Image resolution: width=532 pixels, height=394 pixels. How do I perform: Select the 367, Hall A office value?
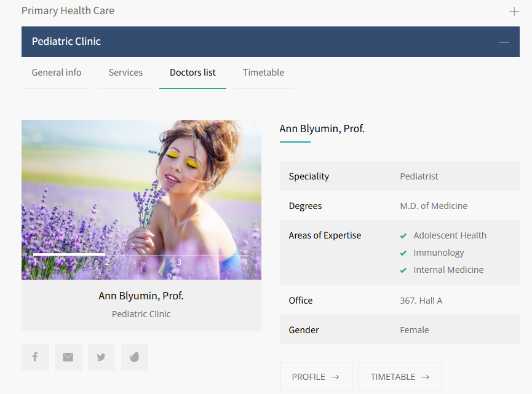[x=421, y=301]
